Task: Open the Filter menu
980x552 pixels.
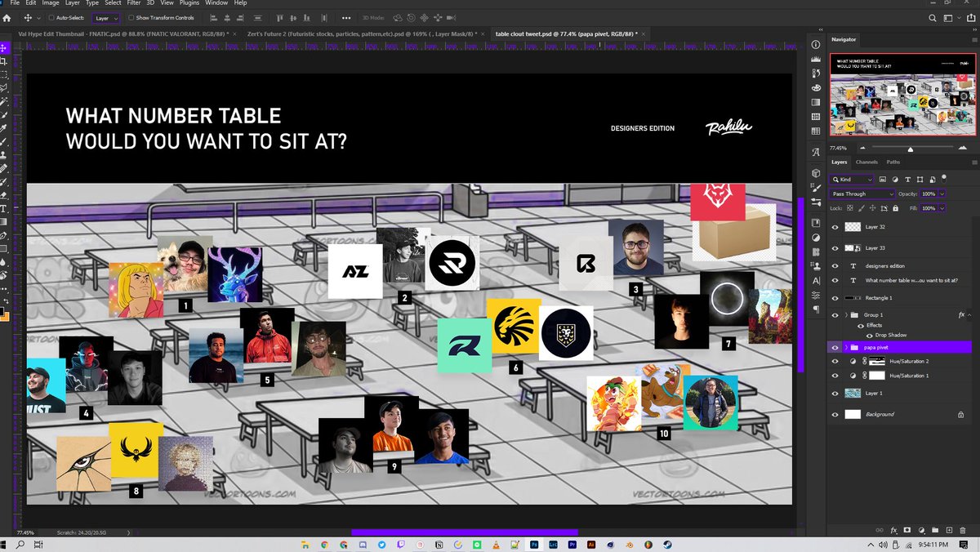Action: click(x=133, y=3)
